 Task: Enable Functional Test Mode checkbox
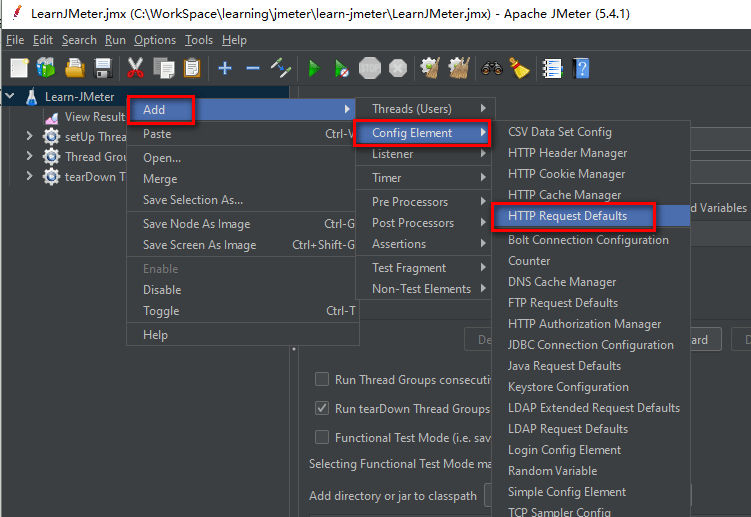[322, 437]
